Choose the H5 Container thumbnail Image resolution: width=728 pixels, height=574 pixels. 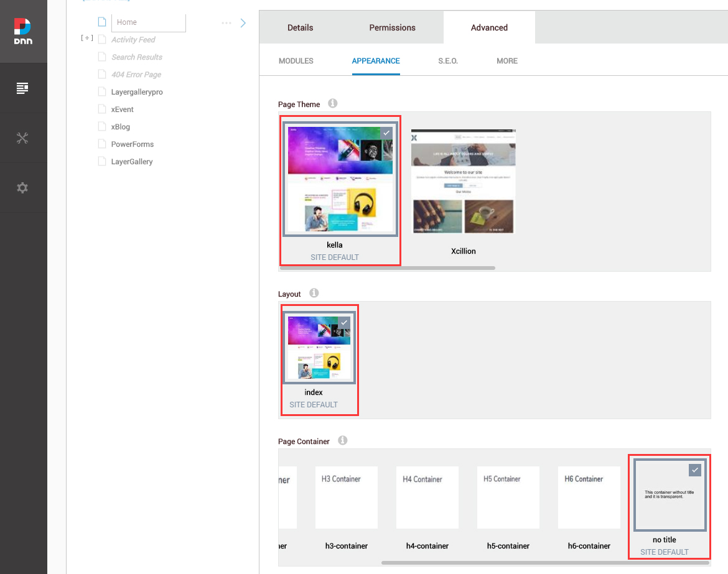(508, 498)
